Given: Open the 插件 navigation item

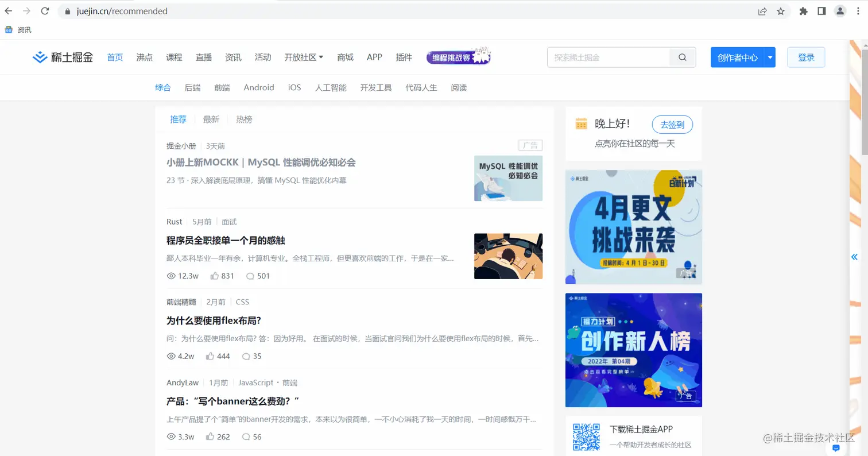Looking at the screenshot, I should 404,57.
